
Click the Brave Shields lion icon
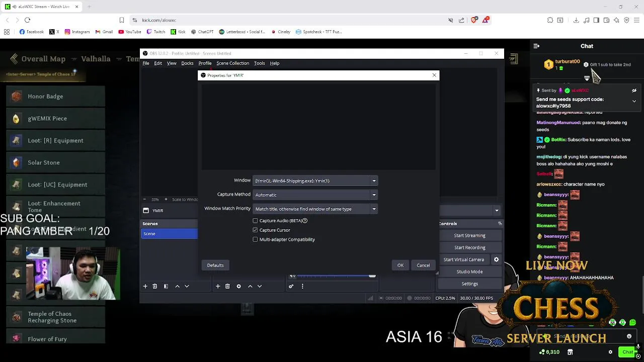[x=474, y=20]
